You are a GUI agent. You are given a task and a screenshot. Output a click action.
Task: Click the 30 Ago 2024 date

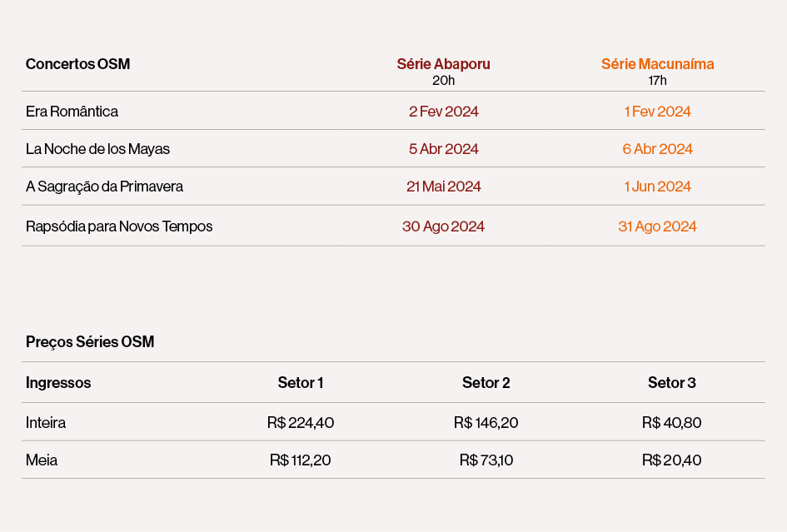pos(443,226)
